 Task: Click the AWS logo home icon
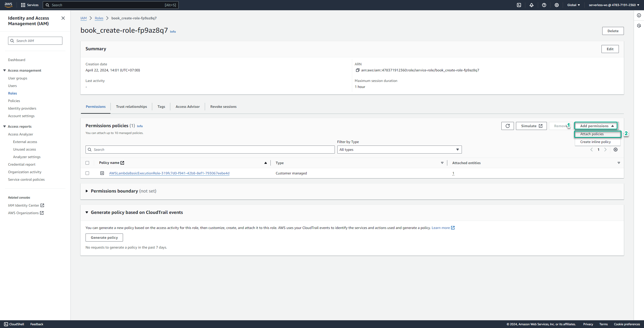click(8, 5)
